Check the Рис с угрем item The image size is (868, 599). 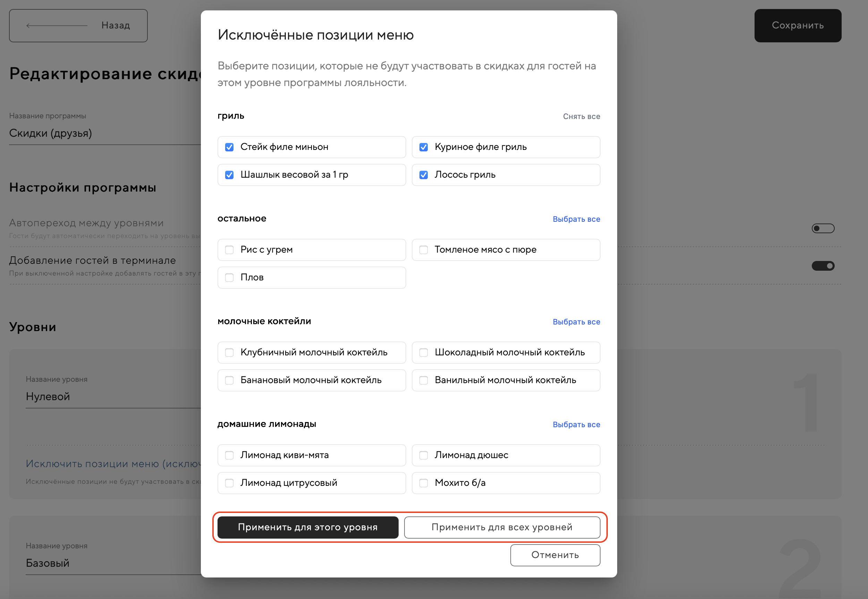[x=229, y=250]
